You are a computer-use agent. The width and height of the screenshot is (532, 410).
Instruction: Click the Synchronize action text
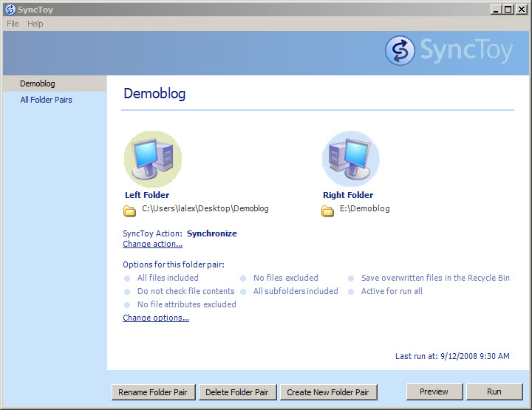click(x=212, y=233)
